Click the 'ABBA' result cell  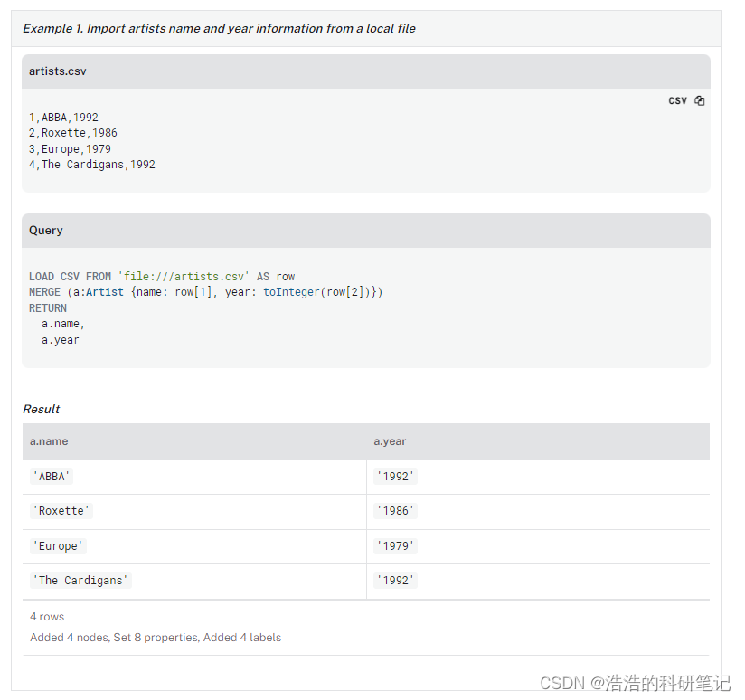[x=52, y=477]
